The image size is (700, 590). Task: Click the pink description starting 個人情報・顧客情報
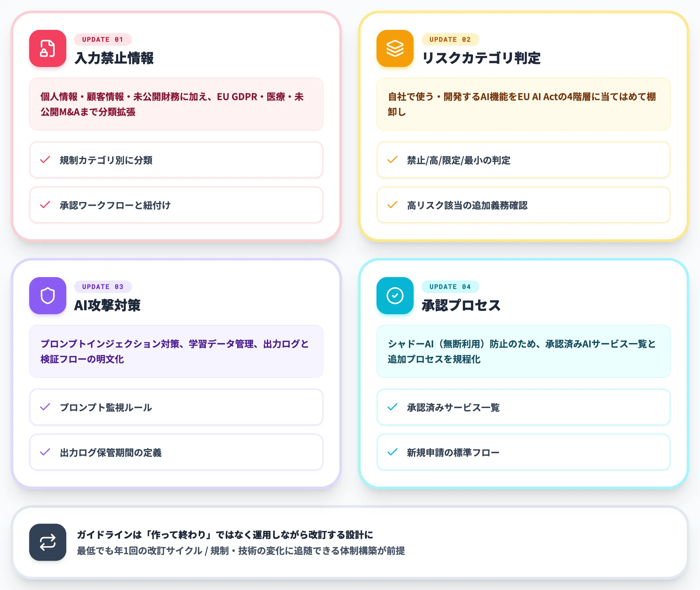pyautogui.click(x=176, y=104)
